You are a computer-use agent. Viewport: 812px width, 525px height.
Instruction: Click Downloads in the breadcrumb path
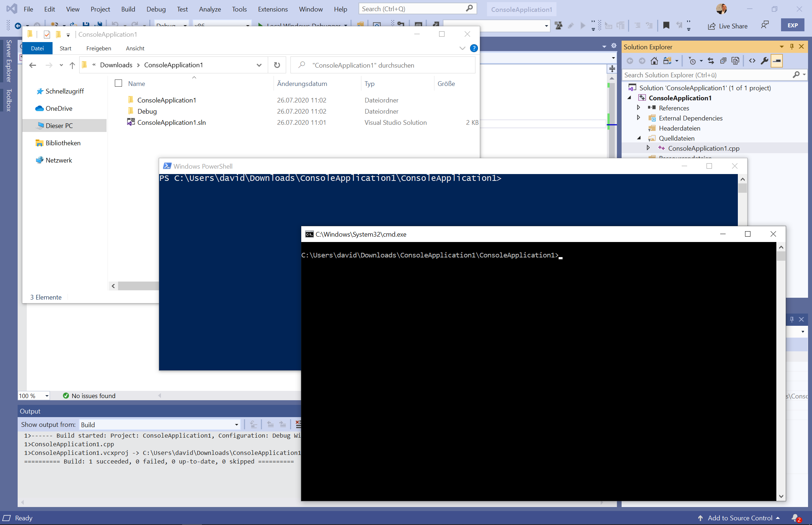point(116,65)
